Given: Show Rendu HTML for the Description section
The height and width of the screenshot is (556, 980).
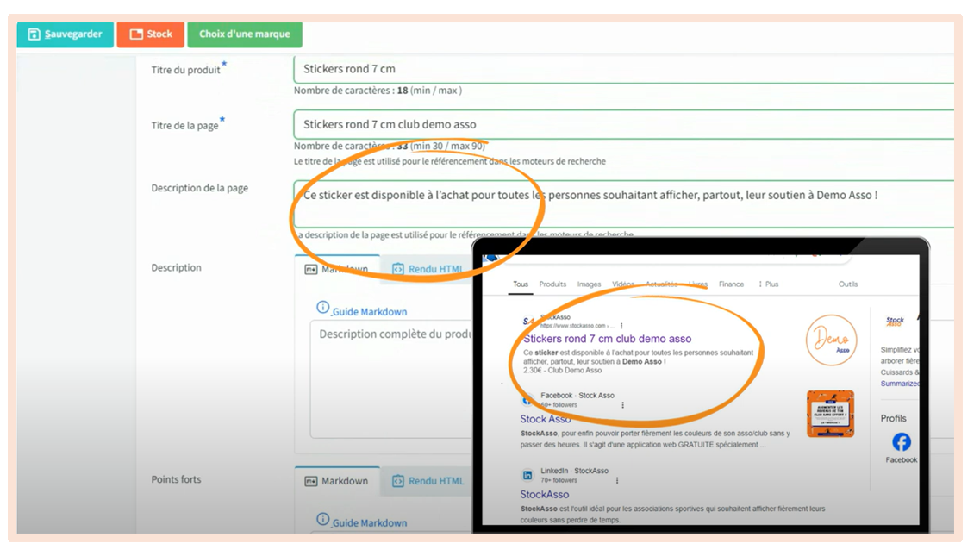Looking at the screenshot, I should (428, 269).
